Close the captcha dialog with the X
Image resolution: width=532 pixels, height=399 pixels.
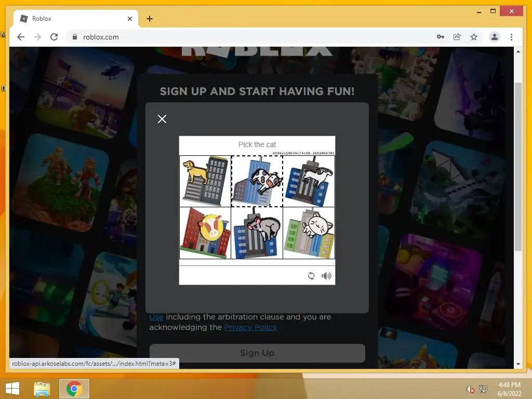tap(162, 119)
